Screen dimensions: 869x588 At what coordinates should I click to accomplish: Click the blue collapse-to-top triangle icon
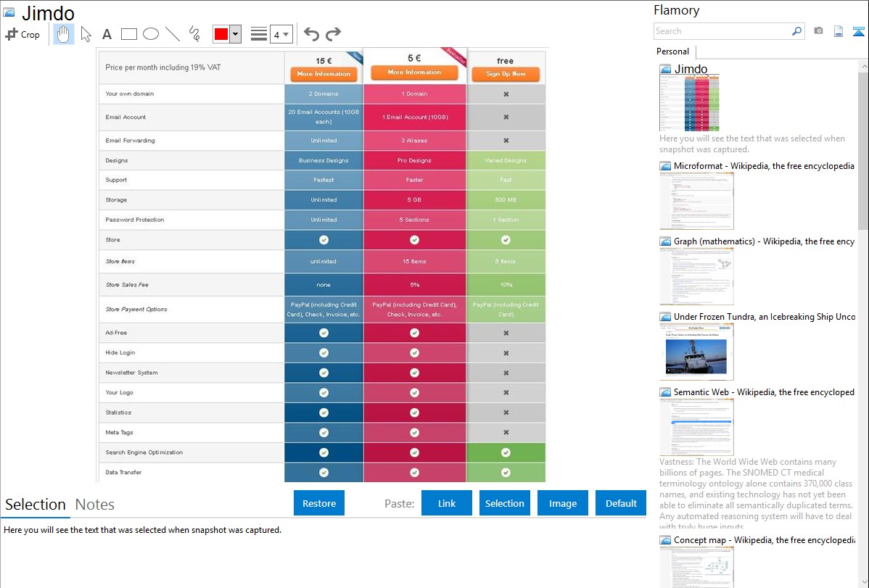pos(858,31)
